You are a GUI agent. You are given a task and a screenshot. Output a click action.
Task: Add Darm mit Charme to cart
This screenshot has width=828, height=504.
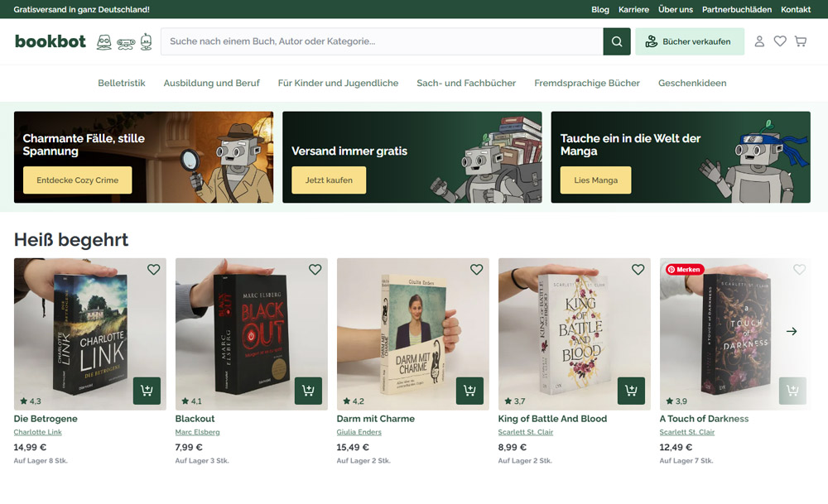[469, 391]
